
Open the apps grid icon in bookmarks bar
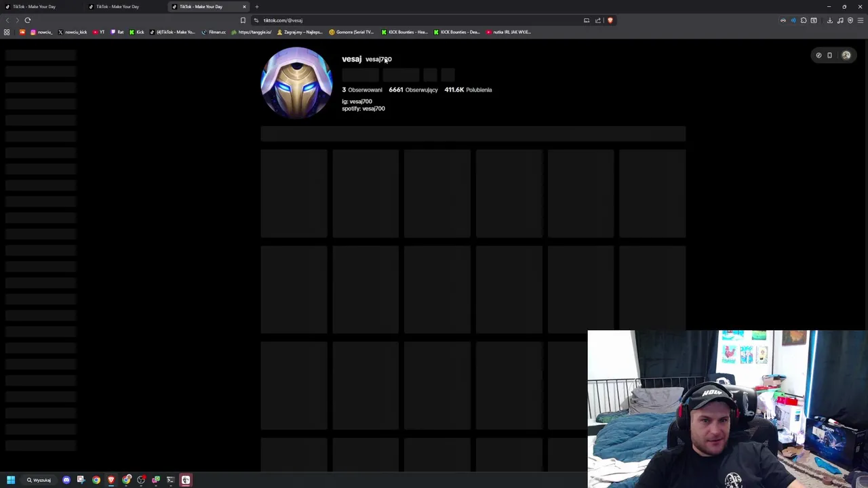pyautogui.click(x=7, y=32)
